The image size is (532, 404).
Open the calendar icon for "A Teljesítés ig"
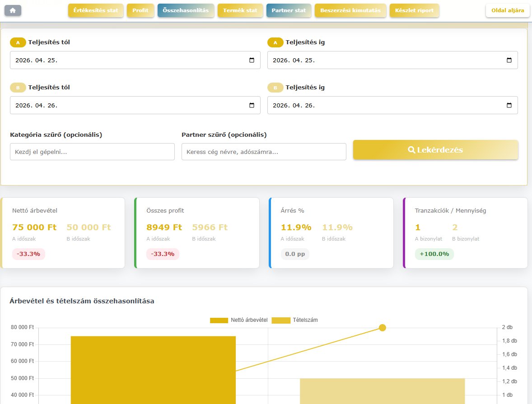tap(509, 60)
